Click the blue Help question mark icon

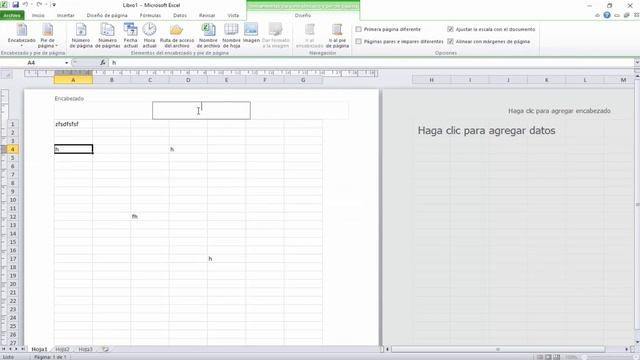click(607, 15)
